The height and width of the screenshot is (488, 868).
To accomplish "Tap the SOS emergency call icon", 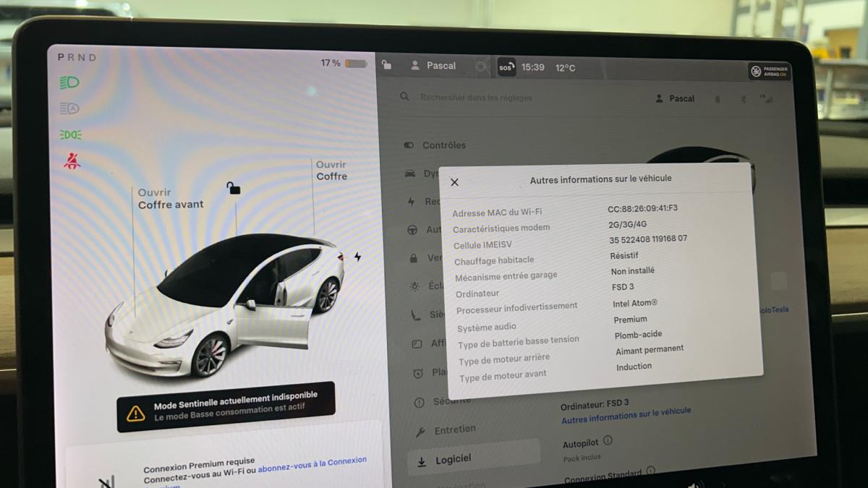I will coord(506,68).
